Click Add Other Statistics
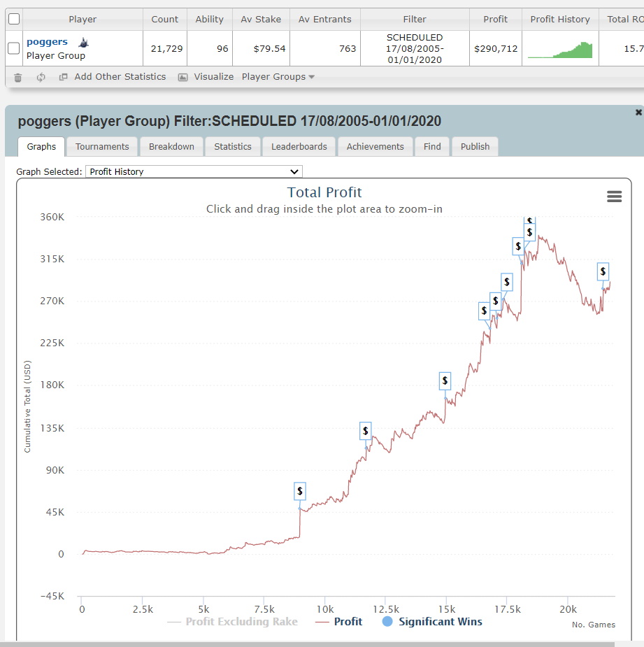644x647 pixels. pyautogui.click(x=120, y=77)
